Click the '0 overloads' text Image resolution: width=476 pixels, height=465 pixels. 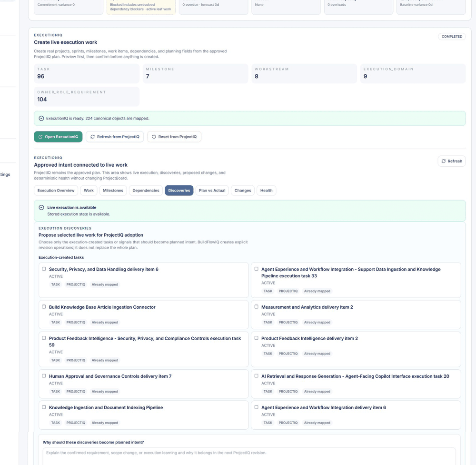point(337,5)
